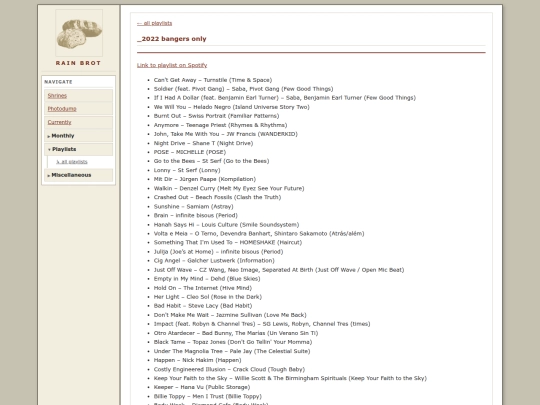Click 'Keep Your Faith to the Sky' entry

point(290,378)
